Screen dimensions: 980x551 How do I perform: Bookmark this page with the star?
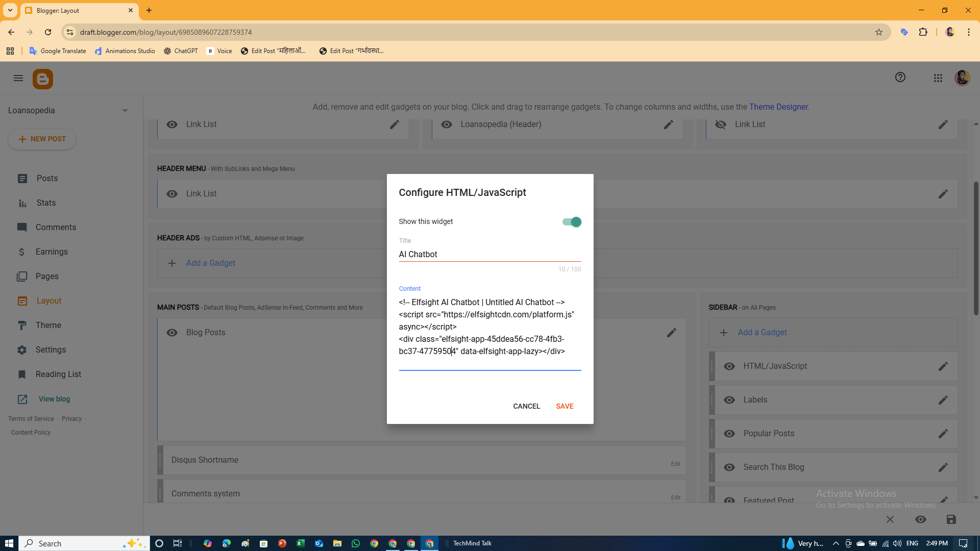tap(878, 32)
